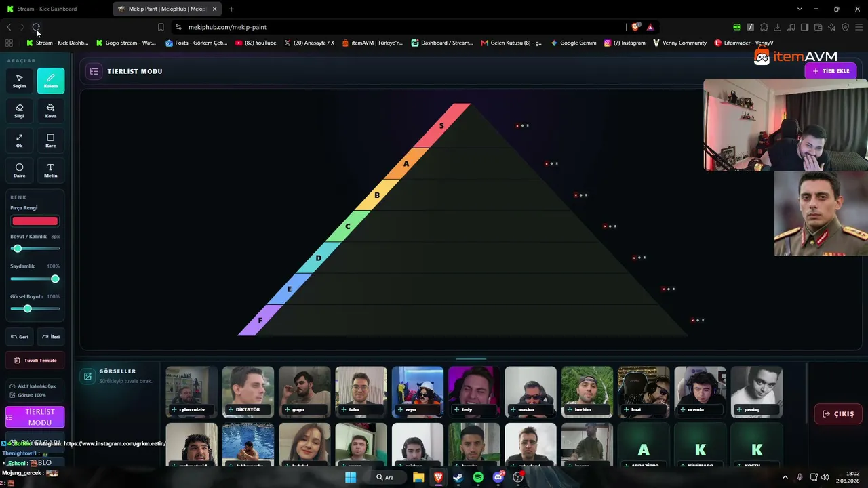Click the TİER EKLE button
The image size is (868, 488).
[831, 70]
